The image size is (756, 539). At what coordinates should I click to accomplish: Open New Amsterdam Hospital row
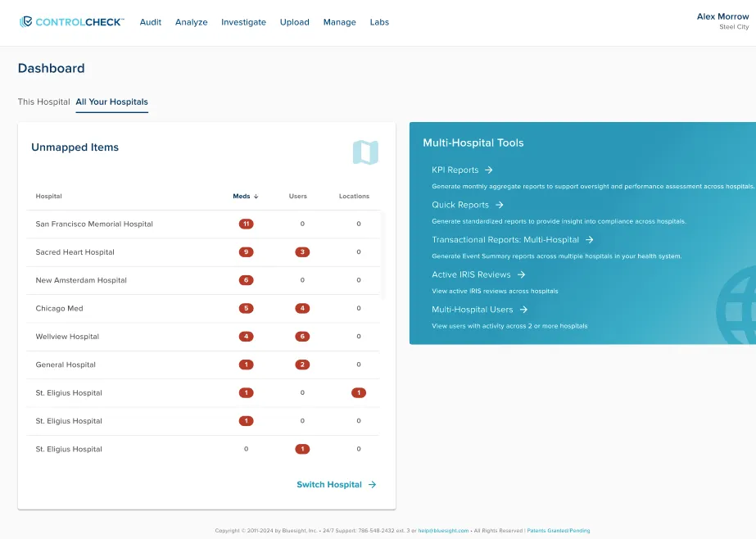click(x=203, y=280)
